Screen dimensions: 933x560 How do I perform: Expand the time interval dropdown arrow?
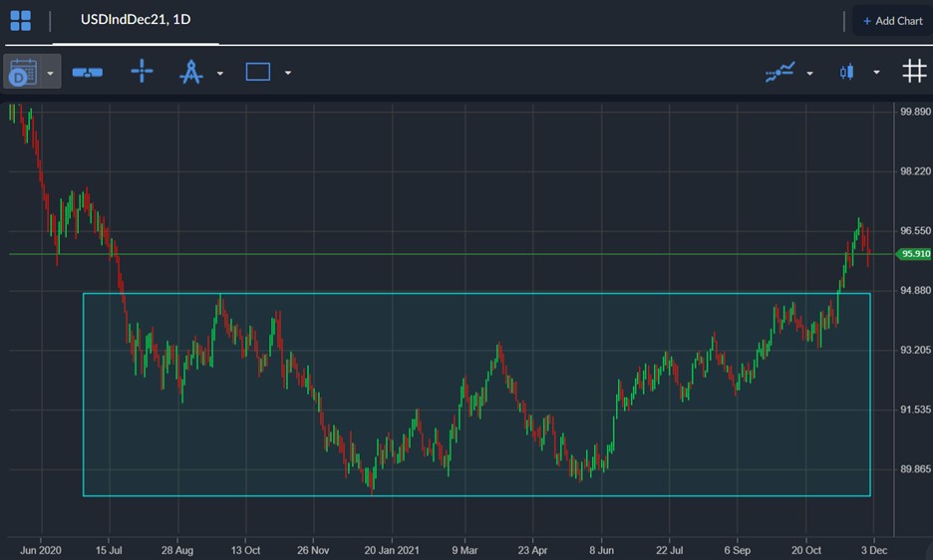50,73
